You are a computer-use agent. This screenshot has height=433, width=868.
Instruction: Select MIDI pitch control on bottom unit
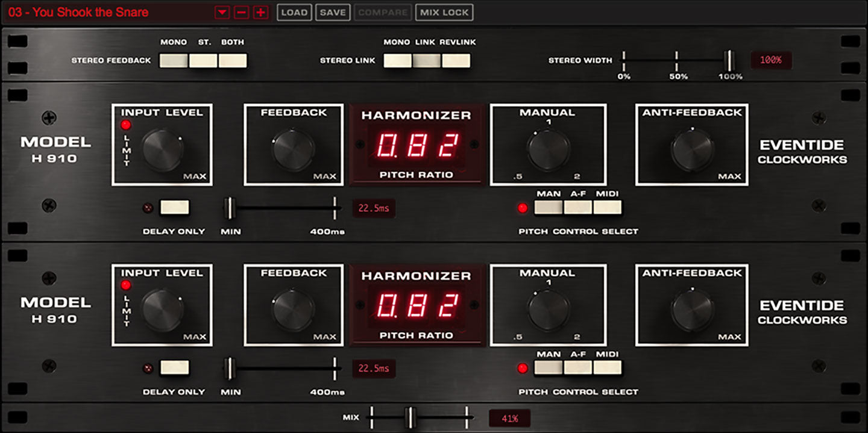[608, 368]
